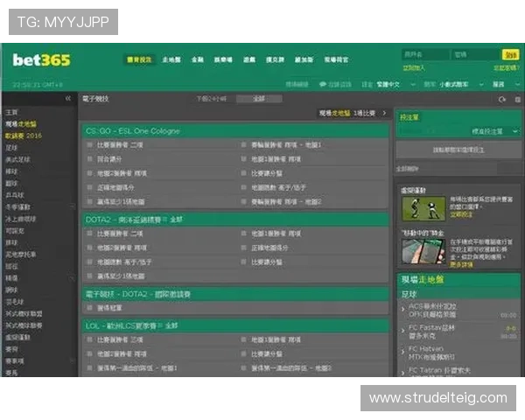Click the 立即加入 join now link
This screenshot has width=525, height=420.
pos(414,68)
